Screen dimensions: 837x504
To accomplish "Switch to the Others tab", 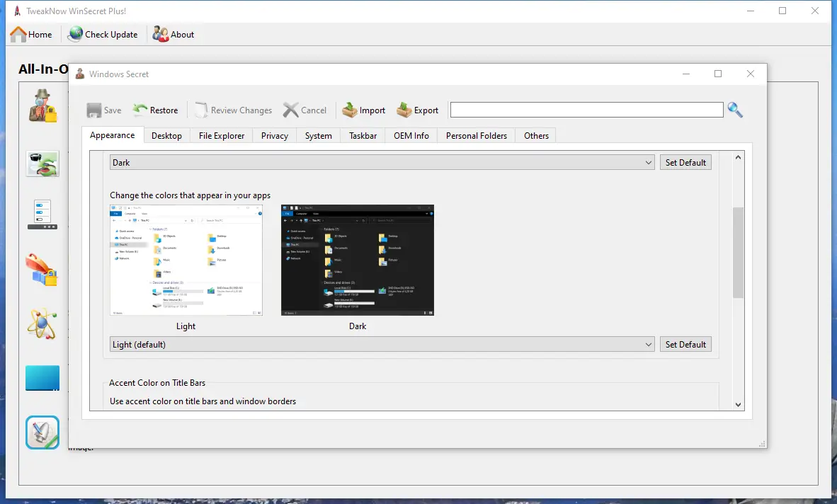I will [x=536, y=136].
